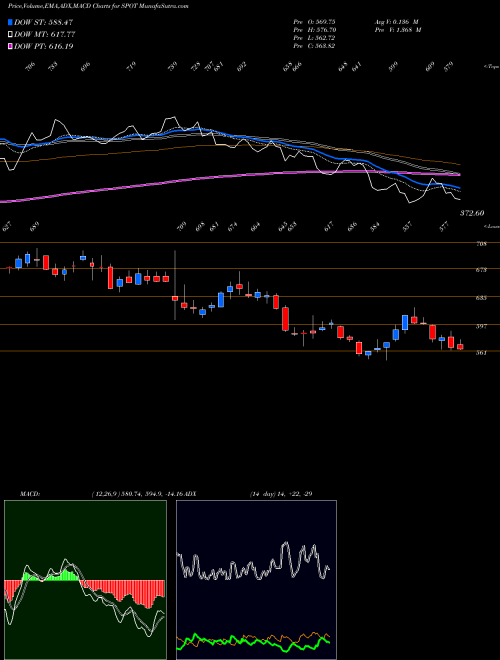Click the 674 lows-row tick label
The width and height of the screenshot is (500, 660).
click(x=233, y=227)
